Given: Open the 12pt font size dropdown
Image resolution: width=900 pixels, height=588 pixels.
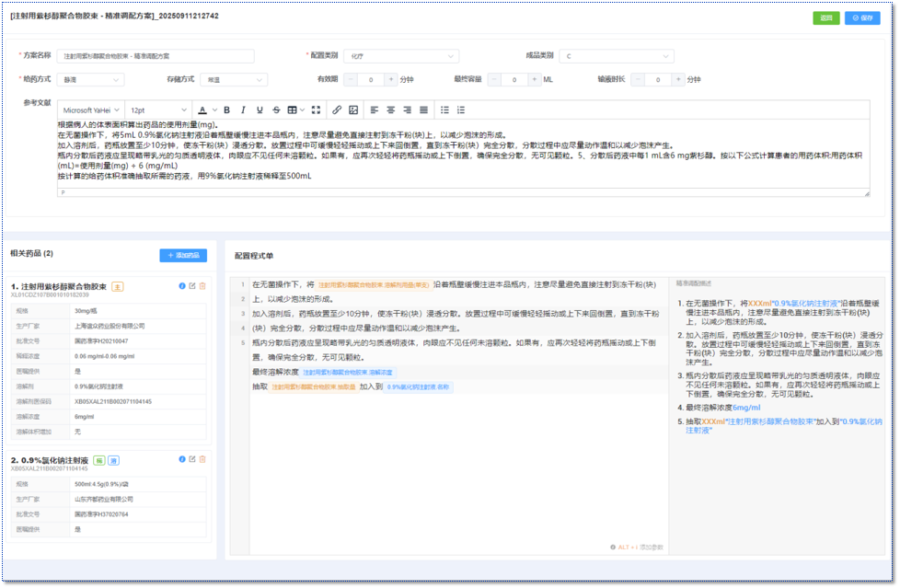Looking at the screenshot, I should (x=157, y=110).
